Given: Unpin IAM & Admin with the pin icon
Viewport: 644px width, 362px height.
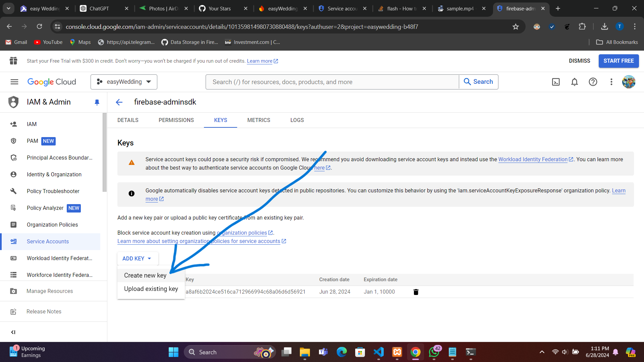Looking at the screenshot, I should point(97,102).
